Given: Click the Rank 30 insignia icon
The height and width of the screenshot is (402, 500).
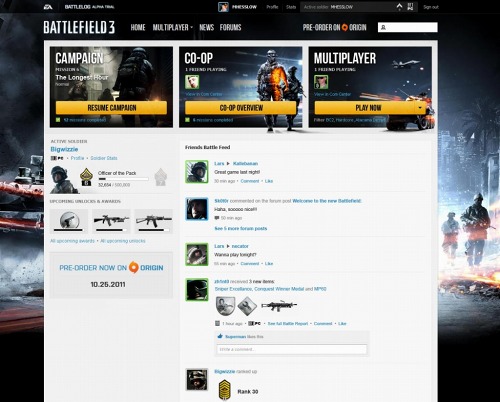Looking at the screenshot, I should 224,390.
